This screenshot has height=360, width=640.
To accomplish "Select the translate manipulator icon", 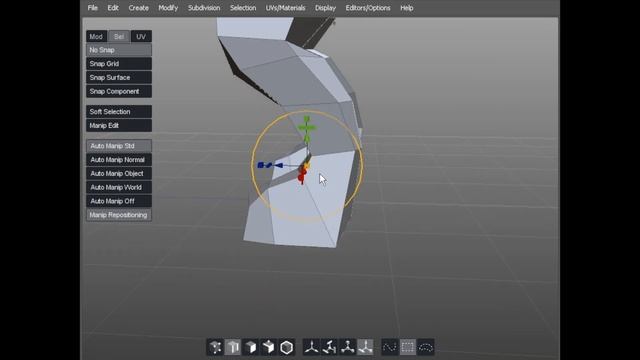I will click(x=311, y=347).
